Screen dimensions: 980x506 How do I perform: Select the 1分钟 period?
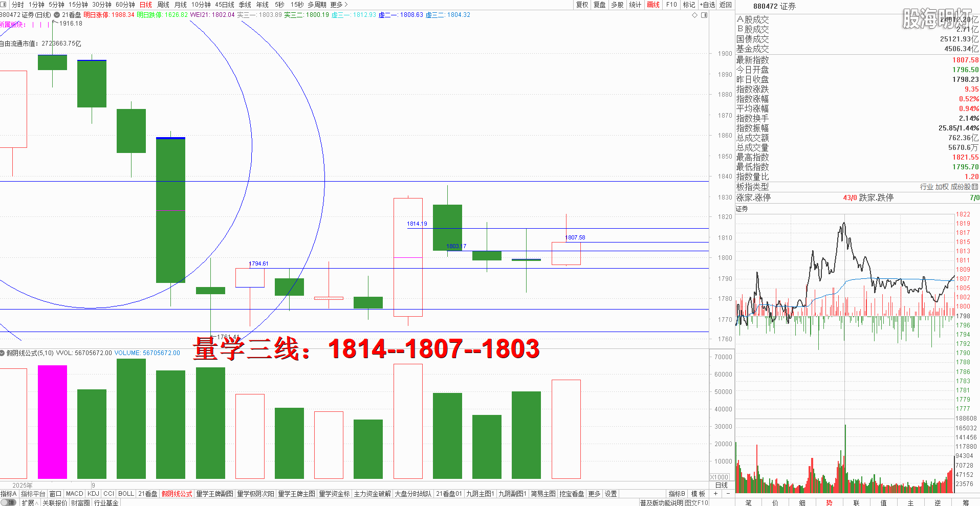[36, 5]
